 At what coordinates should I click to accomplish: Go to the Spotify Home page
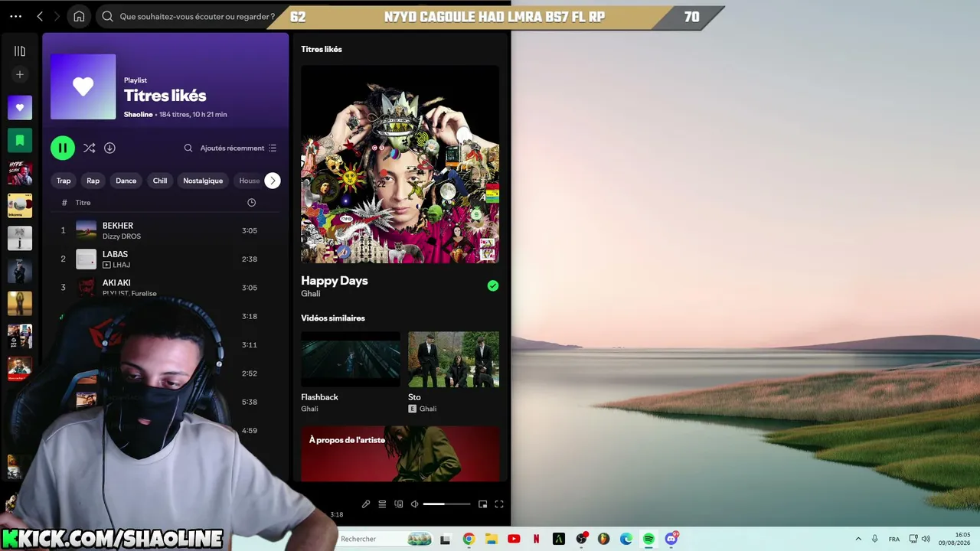[x=79, y=16]
